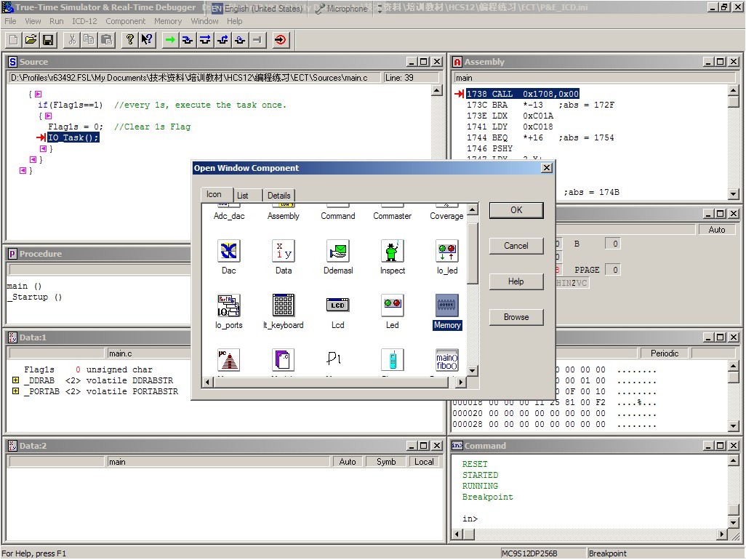Select the Memory component icon
Screen dimensions: 746x560
click(446, 305)
